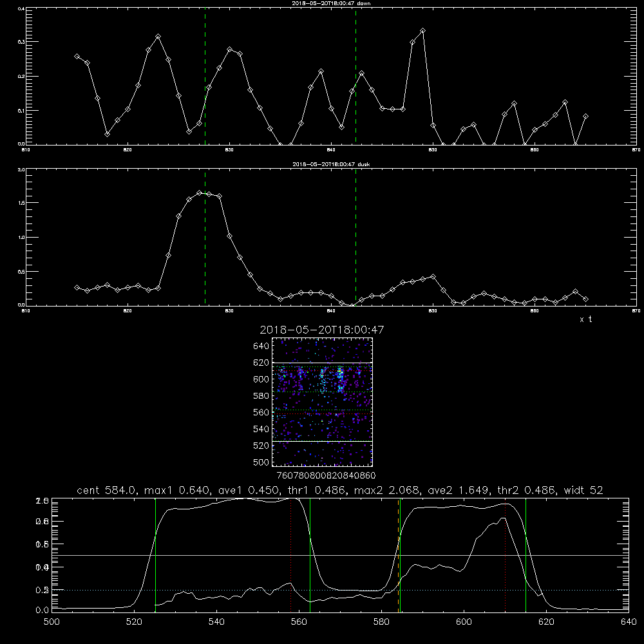The width and height of the screenshot is (644, 644).
Task: Click the "0.3" y-axis label of dawn plot
Action: 21,42
